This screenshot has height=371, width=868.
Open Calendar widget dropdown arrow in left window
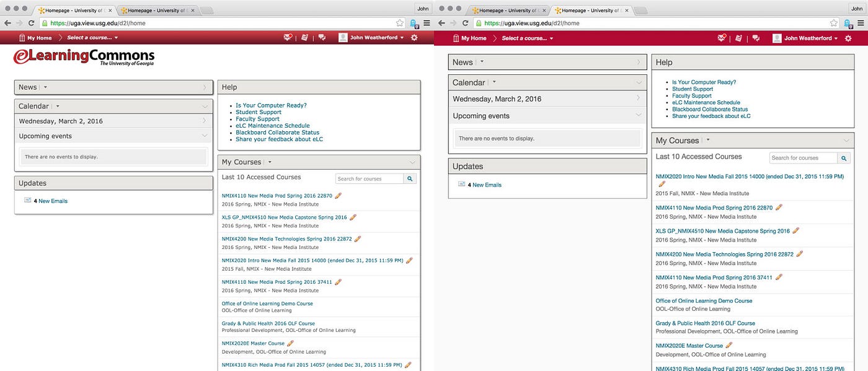click(x=58, y=106)
